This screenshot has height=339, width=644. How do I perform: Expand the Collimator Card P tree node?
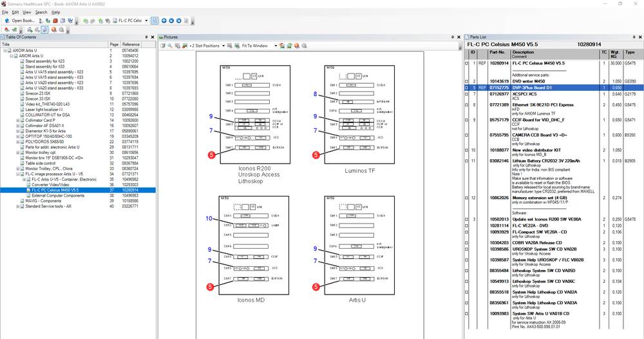pyautogui.click(x=18, y=120)
